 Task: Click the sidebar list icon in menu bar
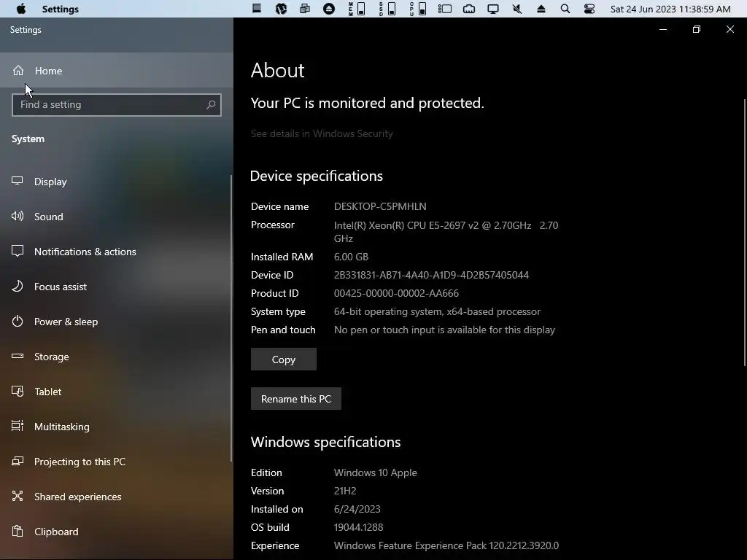point(445,9)
